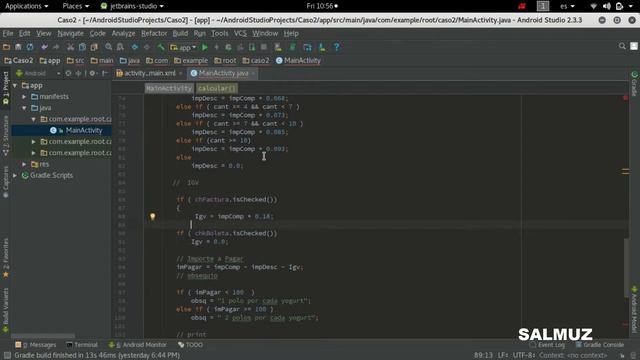Click the Synchronize toolbar icon
Screen dimensions: 640x360
pyautogui.click(x=30, y=47)
